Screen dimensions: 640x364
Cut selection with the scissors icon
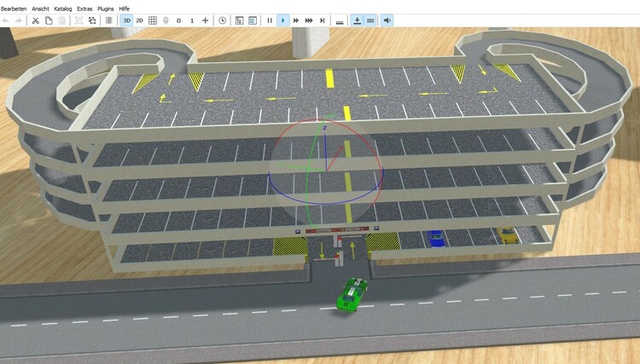36,20
